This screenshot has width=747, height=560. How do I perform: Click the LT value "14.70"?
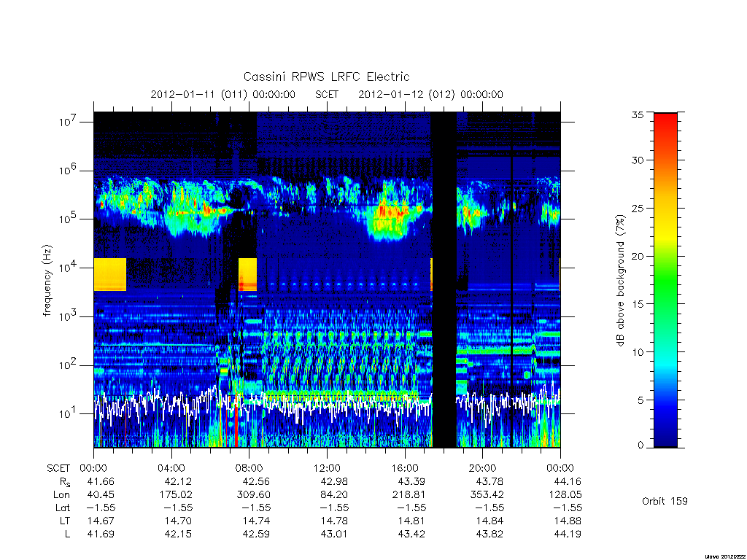178,521
